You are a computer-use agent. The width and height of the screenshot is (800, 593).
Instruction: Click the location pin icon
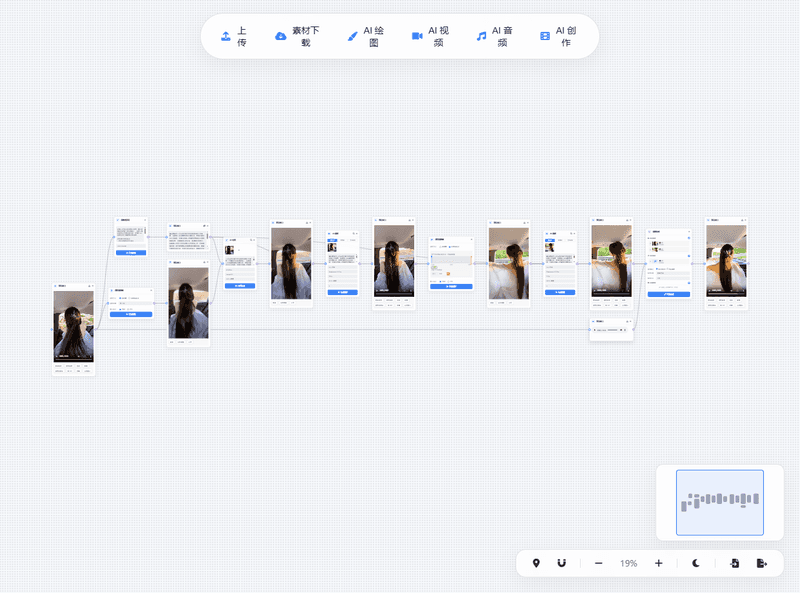coord(536,563)
